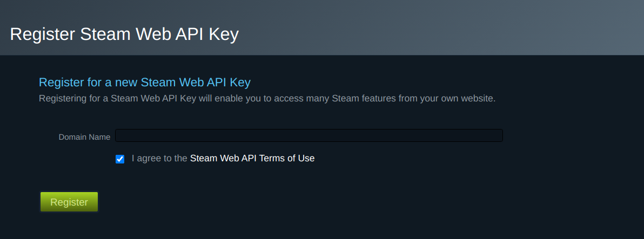Click "Key" at the end of the blue heading
This screenshot has height=239, width=644.
pyautogui.click(x=240, y=83)
